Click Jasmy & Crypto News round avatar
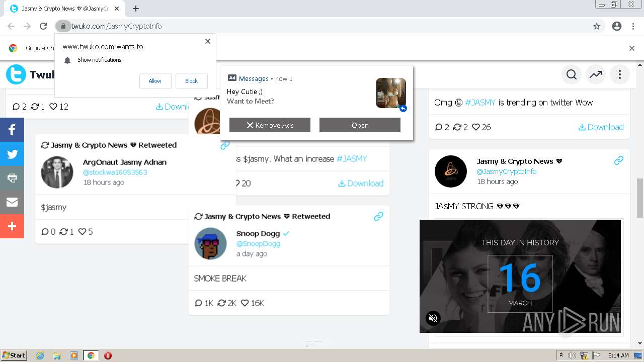The height and width of the screenshot is (362, 644). click(450, 171)
